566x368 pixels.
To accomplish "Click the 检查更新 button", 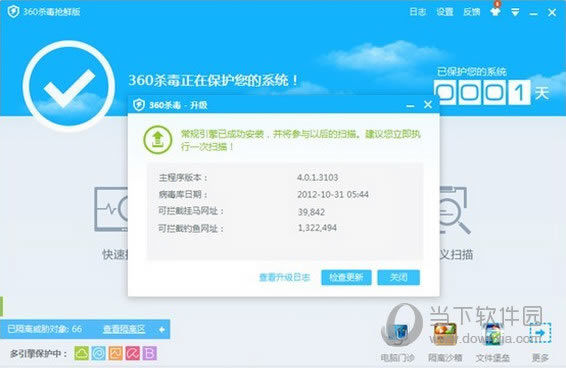I will pos(346,277).
